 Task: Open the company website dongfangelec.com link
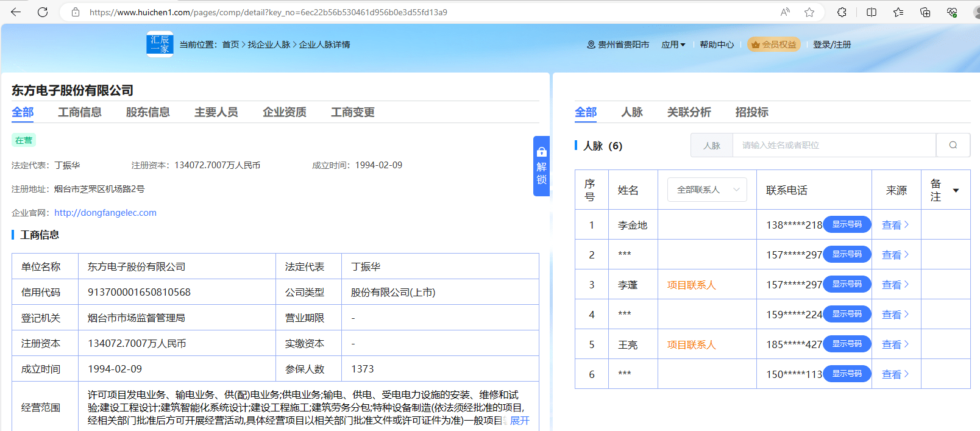pyautogui.click(x=105, y=213)
